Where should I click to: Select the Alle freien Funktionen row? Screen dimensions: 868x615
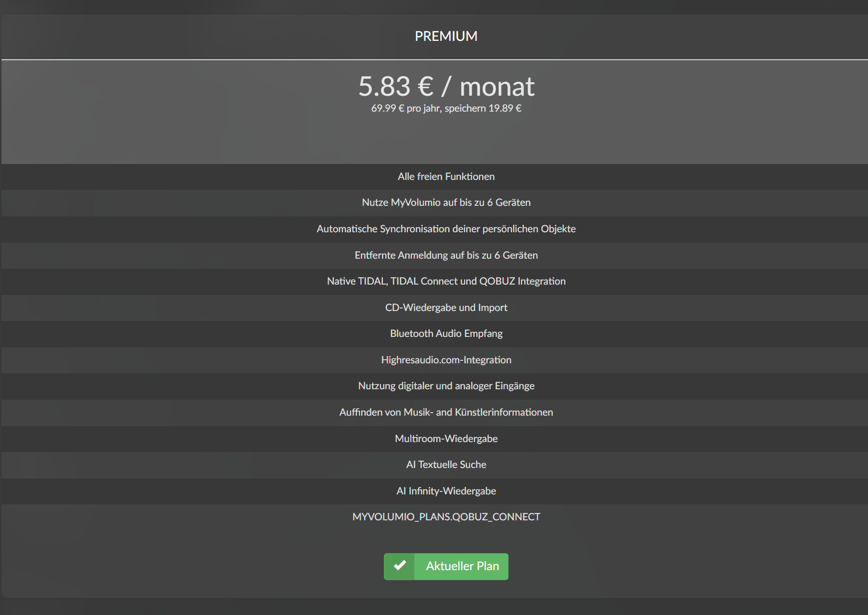click(x=435, y=176)
